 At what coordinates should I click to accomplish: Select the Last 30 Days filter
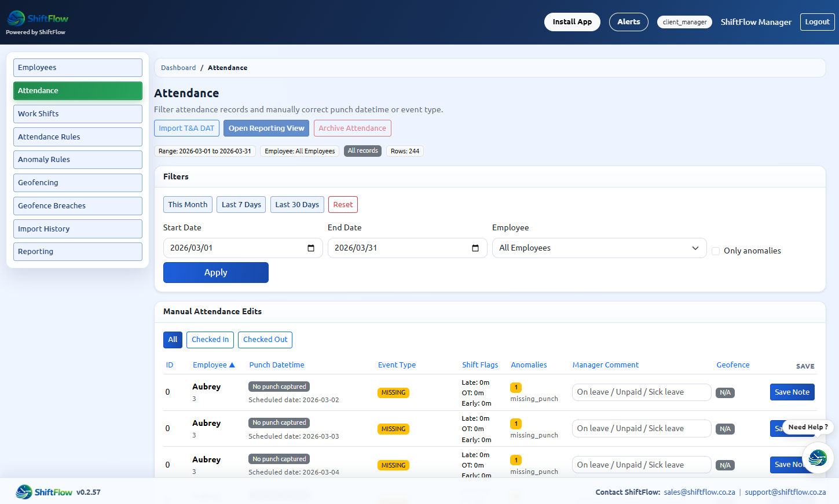point(297,205)
